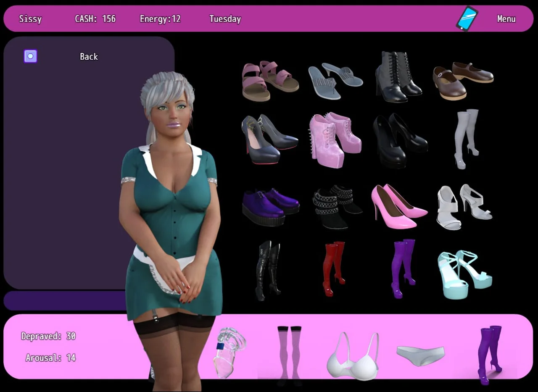The image size is (538, 392).
Task: Click the Arousal: 14 stat
Action: (50, 358)
